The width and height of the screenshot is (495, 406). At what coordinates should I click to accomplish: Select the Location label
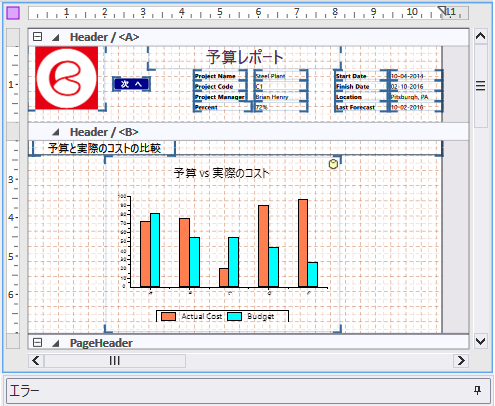[x=361, y=97]
